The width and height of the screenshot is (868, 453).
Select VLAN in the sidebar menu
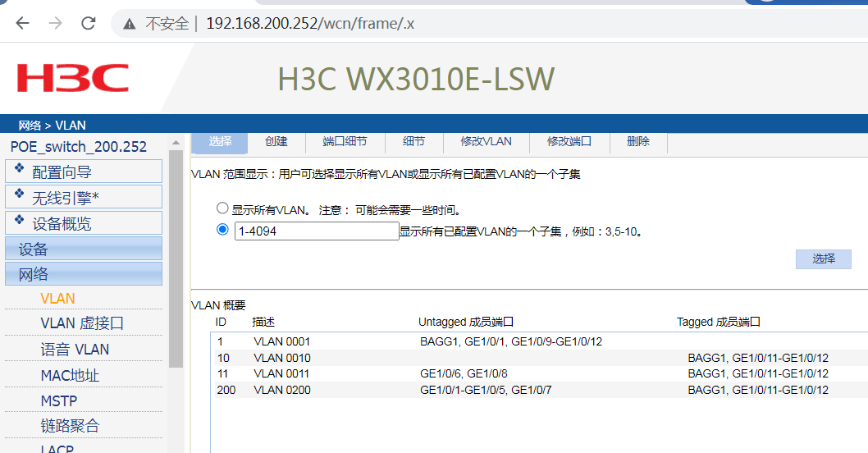[57, 299]
